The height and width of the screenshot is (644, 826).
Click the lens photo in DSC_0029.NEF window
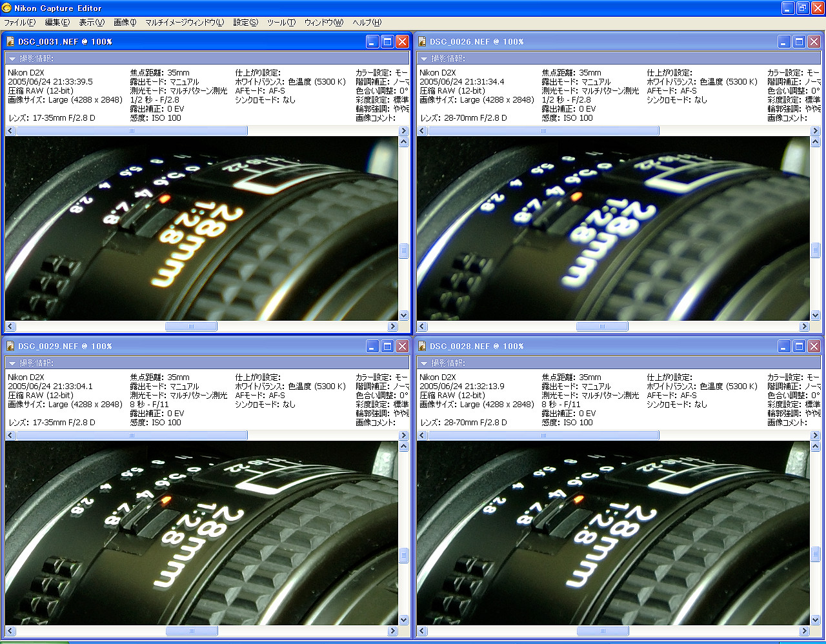coord(201,533)
